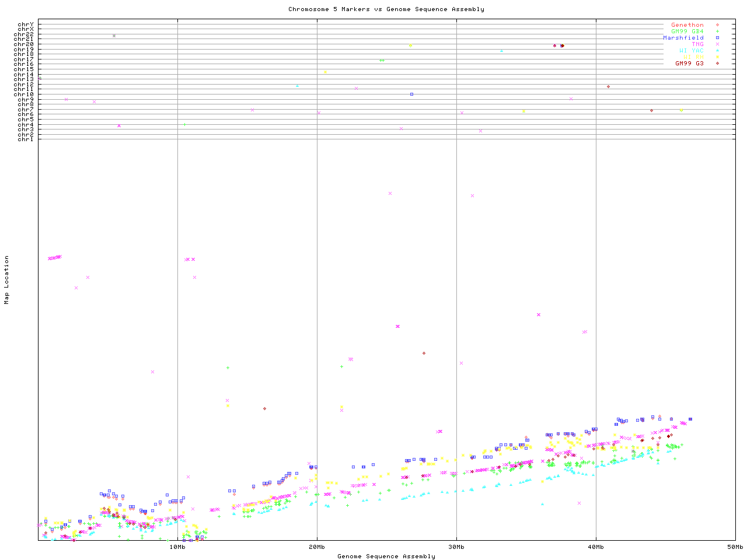Select the Marshfield legend label

coord(683,38)
